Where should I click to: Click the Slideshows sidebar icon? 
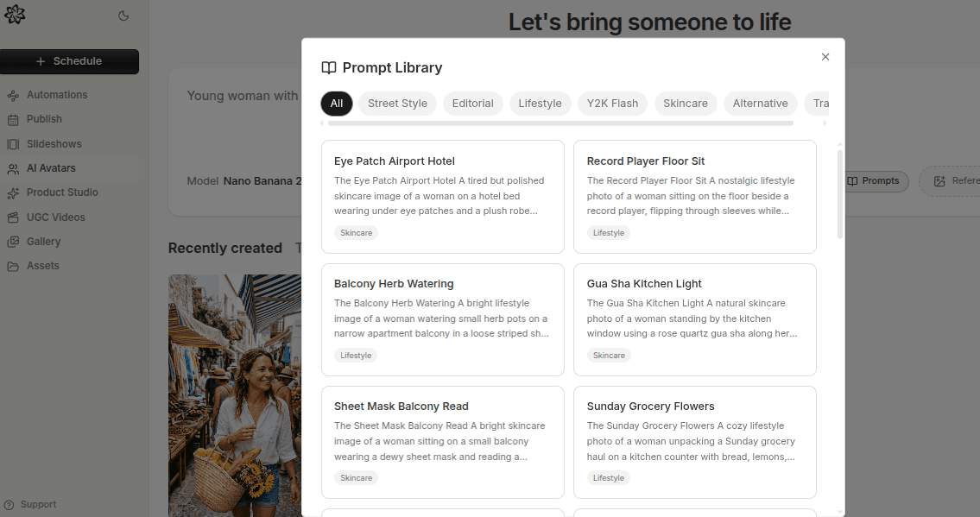(12, 143)
